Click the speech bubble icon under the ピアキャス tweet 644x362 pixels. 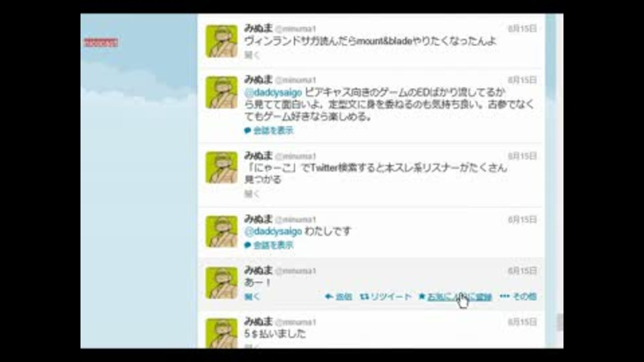248,131
